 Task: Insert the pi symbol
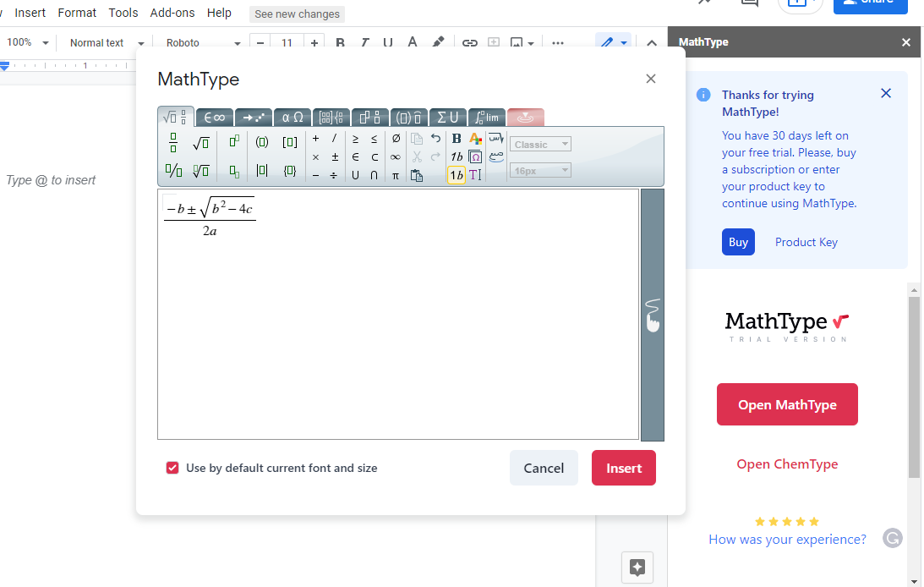click(x=396, y=175)
